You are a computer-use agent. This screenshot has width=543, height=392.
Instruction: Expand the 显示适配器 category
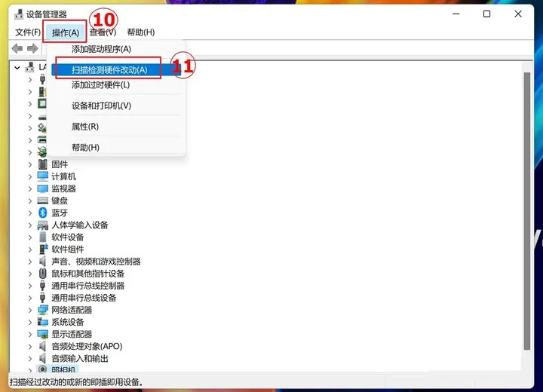click(x=30, y=334)
